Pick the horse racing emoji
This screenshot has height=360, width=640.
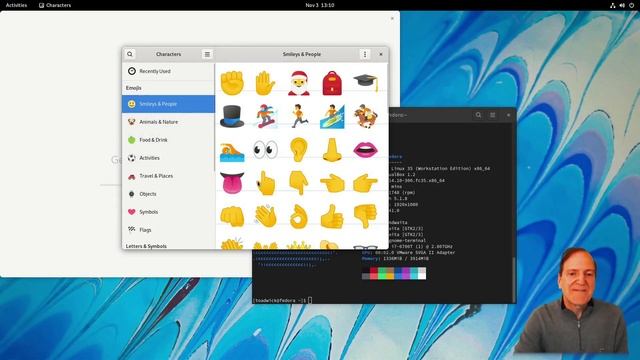point(365,116)
